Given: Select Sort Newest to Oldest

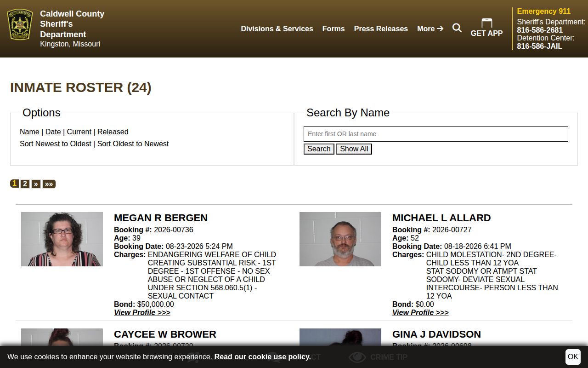Looking at the screenshot, I should 56,144.
